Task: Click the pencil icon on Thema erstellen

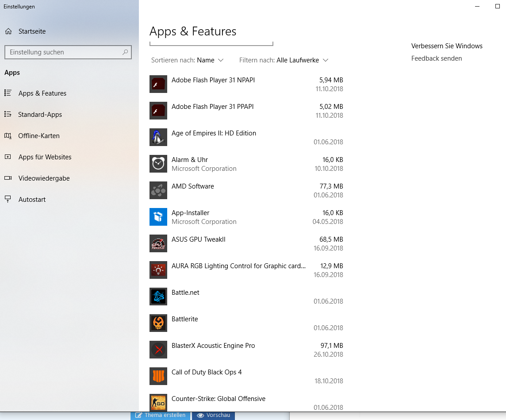Action: tap(138, 415)
